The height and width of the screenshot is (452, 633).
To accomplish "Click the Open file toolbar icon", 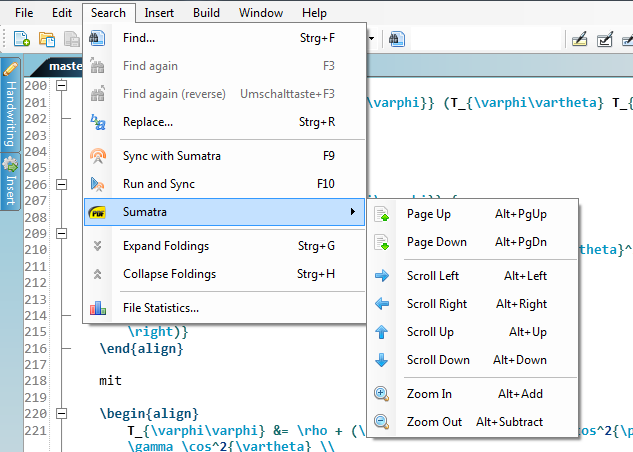I will 47,39.
